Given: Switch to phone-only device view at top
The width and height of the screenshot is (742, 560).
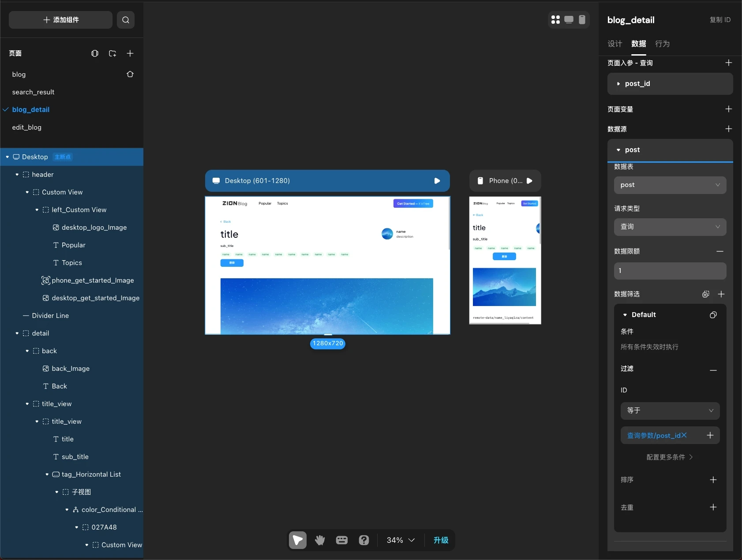Looking at the screenshot, I should coord(582,20).
